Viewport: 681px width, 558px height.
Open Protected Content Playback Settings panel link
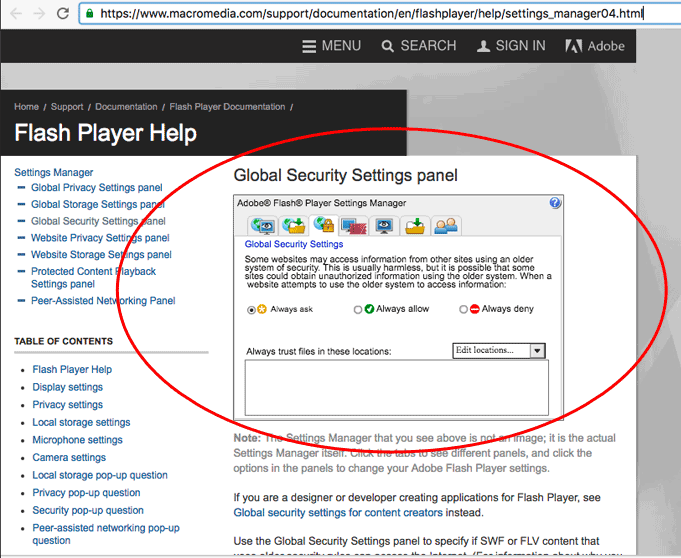point(93,277)
